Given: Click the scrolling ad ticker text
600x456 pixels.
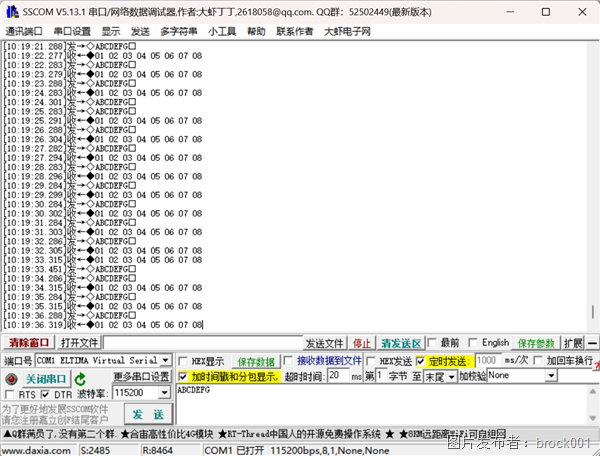Looking at the screenshot, I should (x=254, y=434).
